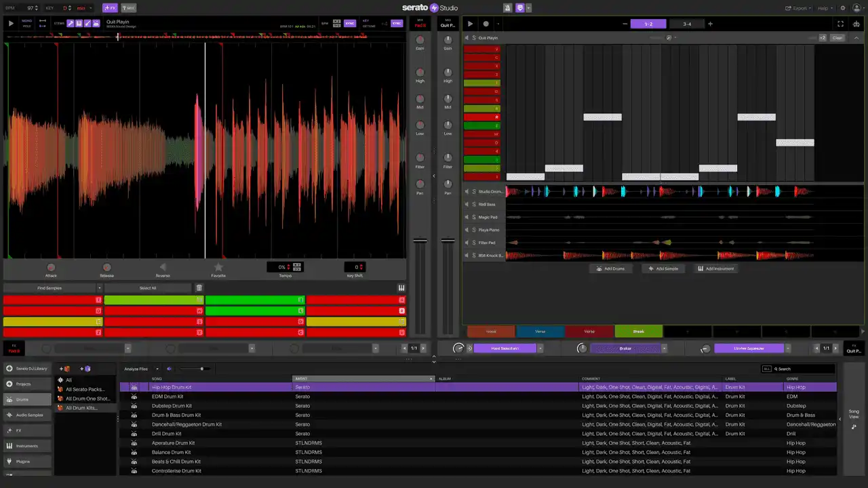The height and width of the screenshot is (488, 868).
Task: Open the FX panel button
Action: tap(110, 8)
